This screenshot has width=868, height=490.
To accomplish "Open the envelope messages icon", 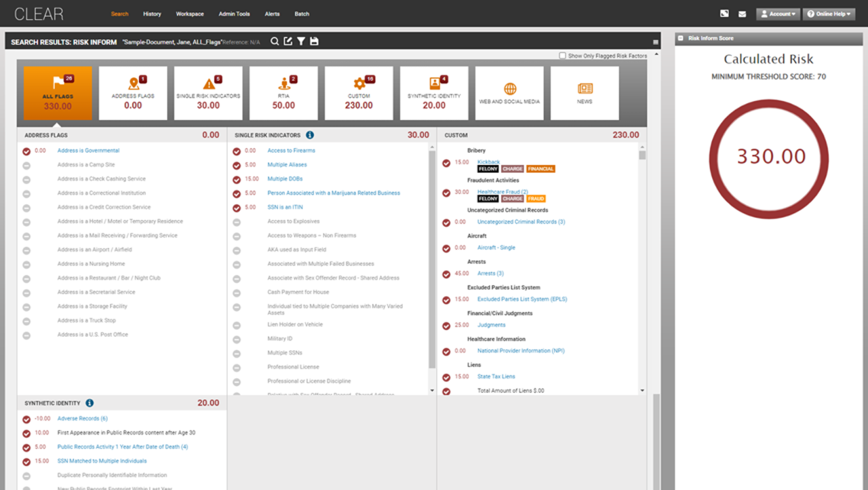I will (742, 14).
